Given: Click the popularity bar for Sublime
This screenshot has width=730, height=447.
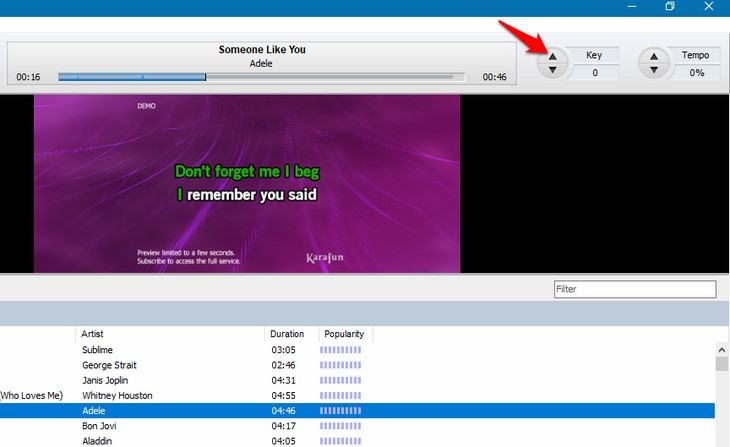Looking at the screenshot, I should click(x=340, y=350).
